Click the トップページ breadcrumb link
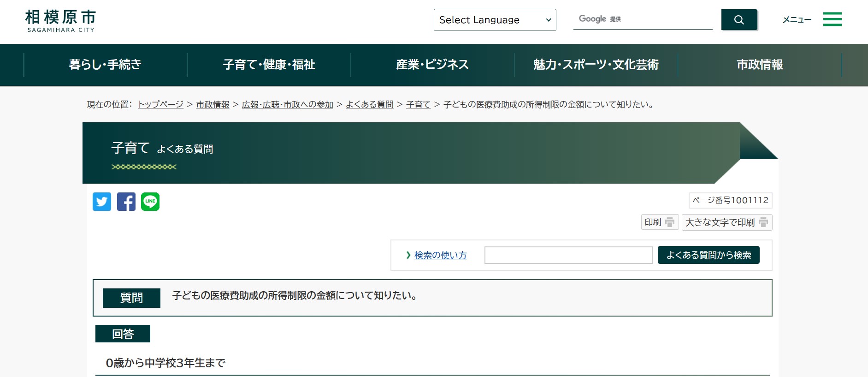The width and height of the screenshot is (868, 377). point(160,105)
